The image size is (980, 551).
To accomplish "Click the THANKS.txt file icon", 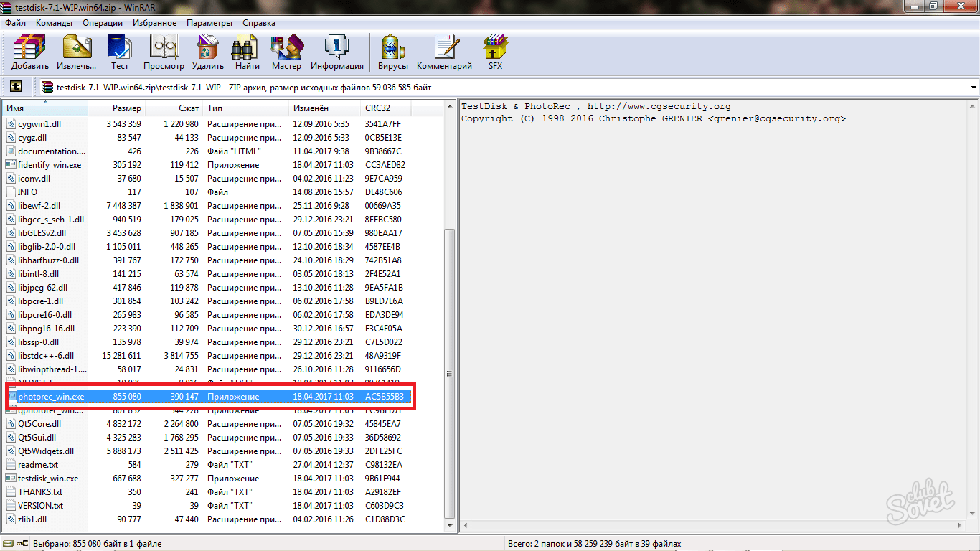I will pos(11,491).
